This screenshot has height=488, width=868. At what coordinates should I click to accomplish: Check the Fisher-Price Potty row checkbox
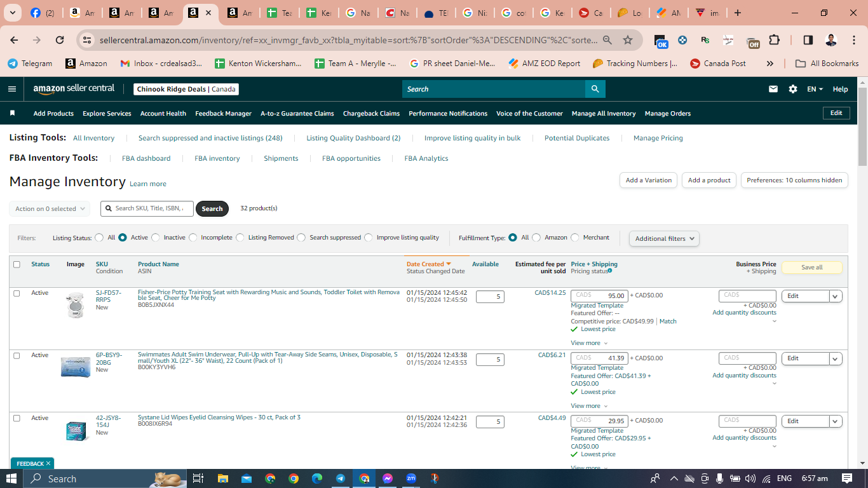tap(17, 294)
